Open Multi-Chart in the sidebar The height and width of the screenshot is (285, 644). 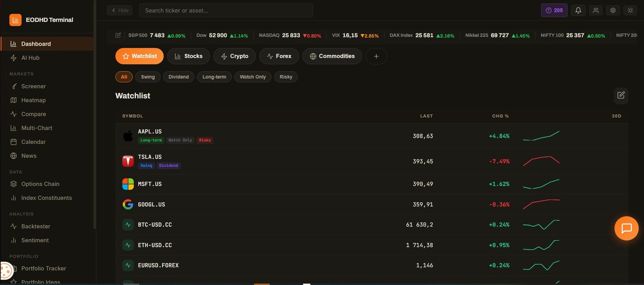pos(47,128)
